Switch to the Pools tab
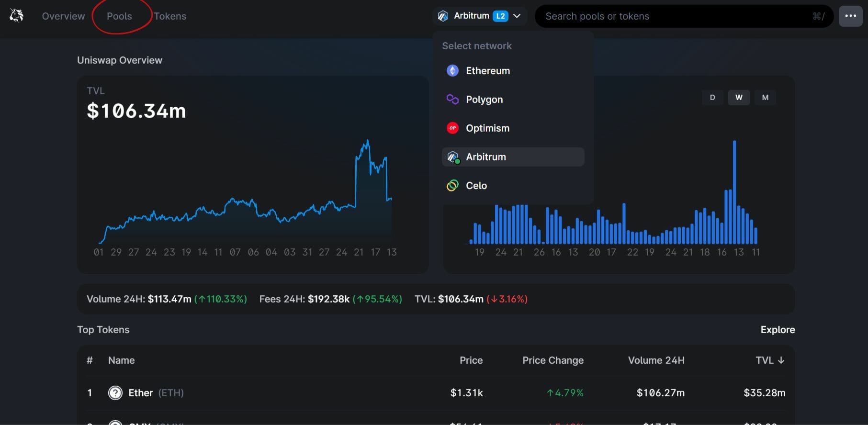Viewport: 868px width, 425px height. (x=119, y=16)
